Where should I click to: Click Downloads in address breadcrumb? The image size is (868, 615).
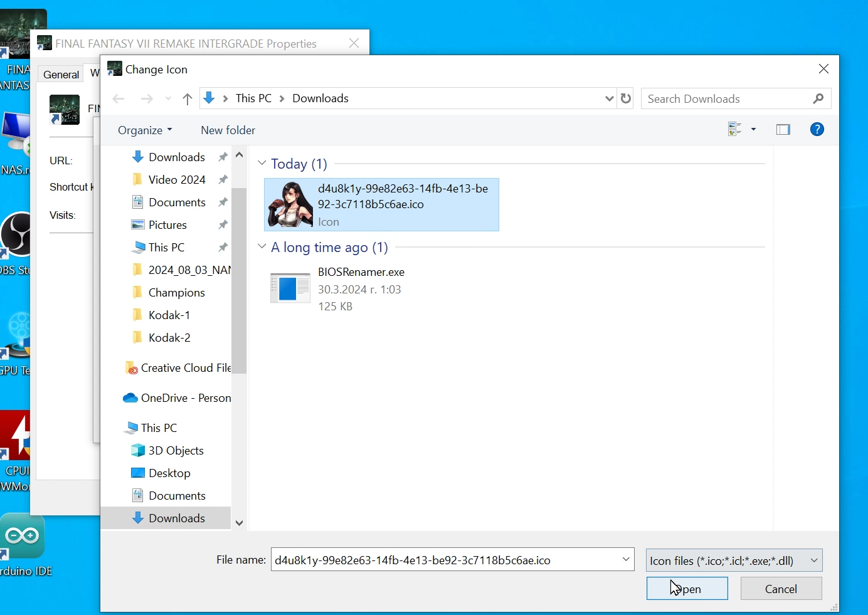[x=320, y=98]
